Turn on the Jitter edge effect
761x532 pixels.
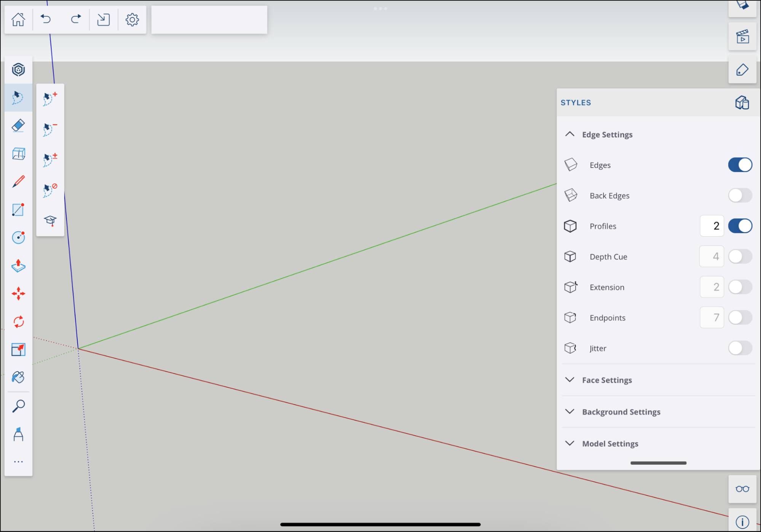click(x=740, y=348)
